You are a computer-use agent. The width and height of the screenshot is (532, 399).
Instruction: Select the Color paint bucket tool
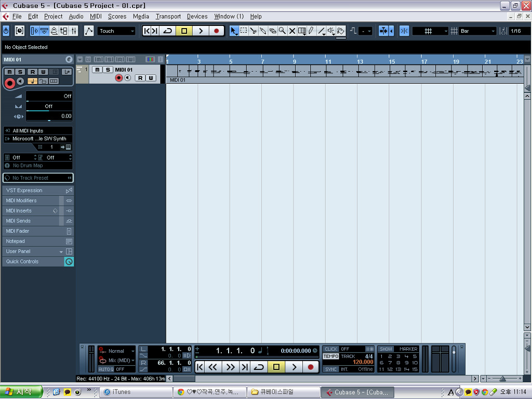click(341, 31)
